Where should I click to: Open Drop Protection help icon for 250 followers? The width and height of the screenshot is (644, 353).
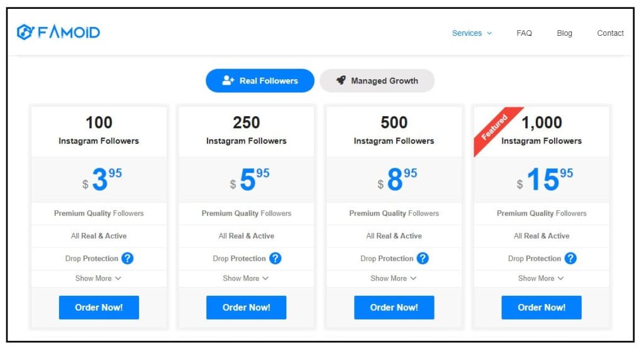(275, 258)
